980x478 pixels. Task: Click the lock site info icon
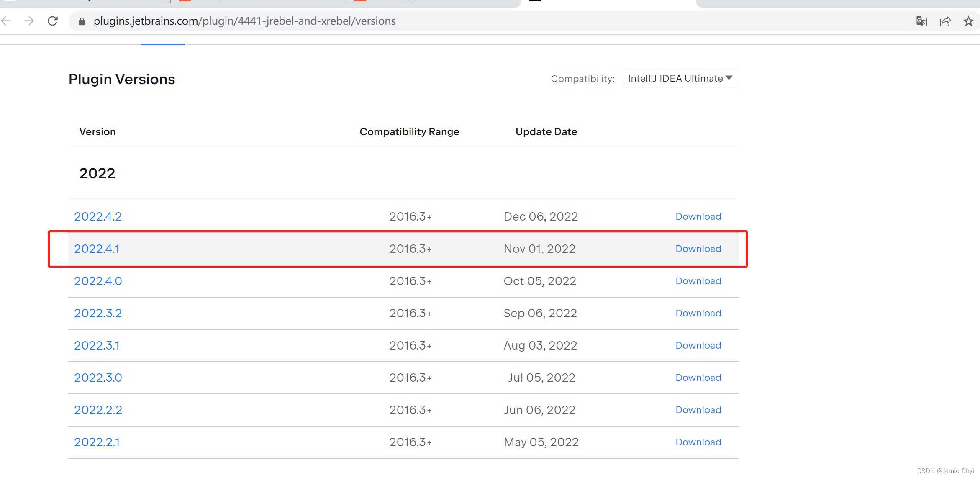(82, 21)
